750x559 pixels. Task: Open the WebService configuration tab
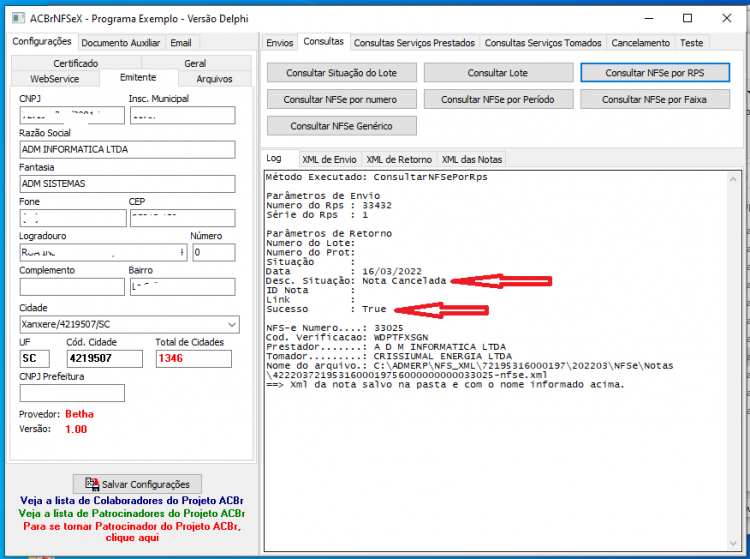(55, 78)
